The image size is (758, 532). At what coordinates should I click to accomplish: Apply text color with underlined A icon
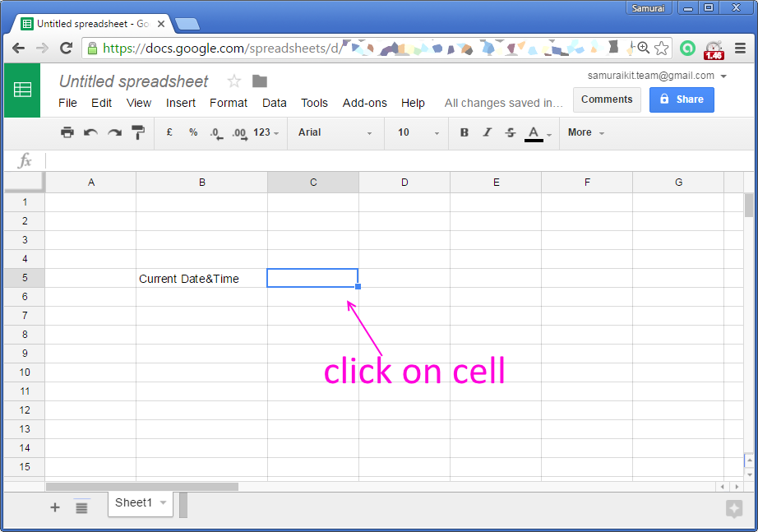(x=534, y=133)
